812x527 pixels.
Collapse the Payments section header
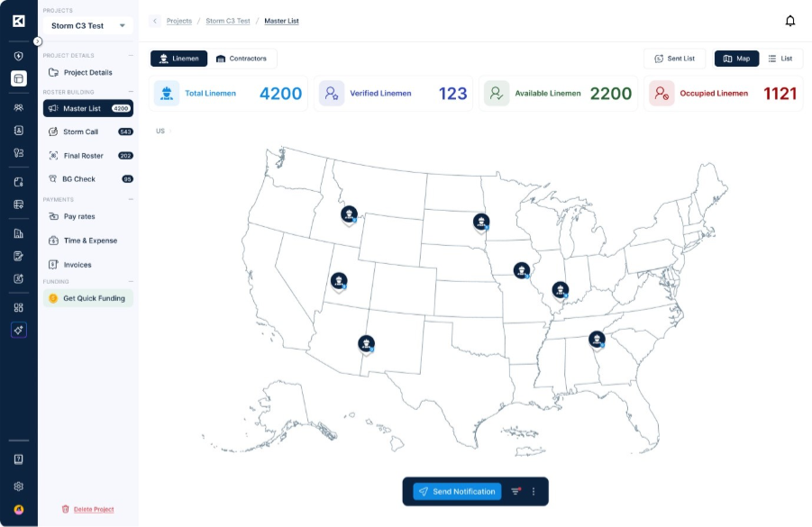pos(131,199)
